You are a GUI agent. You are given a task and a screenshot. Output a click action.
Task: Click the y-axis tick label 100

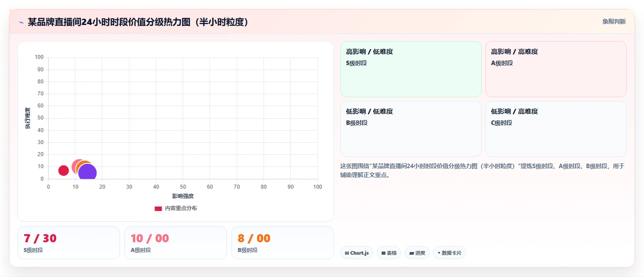coord(39,57)
